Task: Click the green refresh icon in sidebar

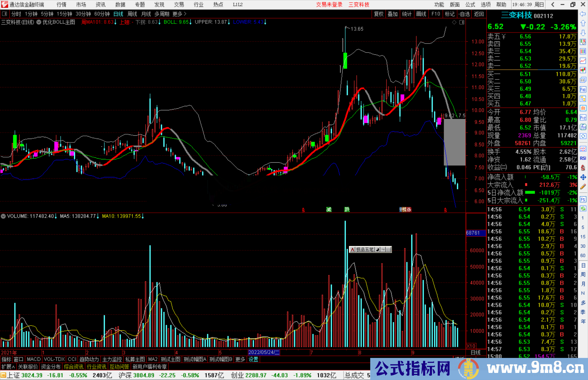Action: coord(583,208)
